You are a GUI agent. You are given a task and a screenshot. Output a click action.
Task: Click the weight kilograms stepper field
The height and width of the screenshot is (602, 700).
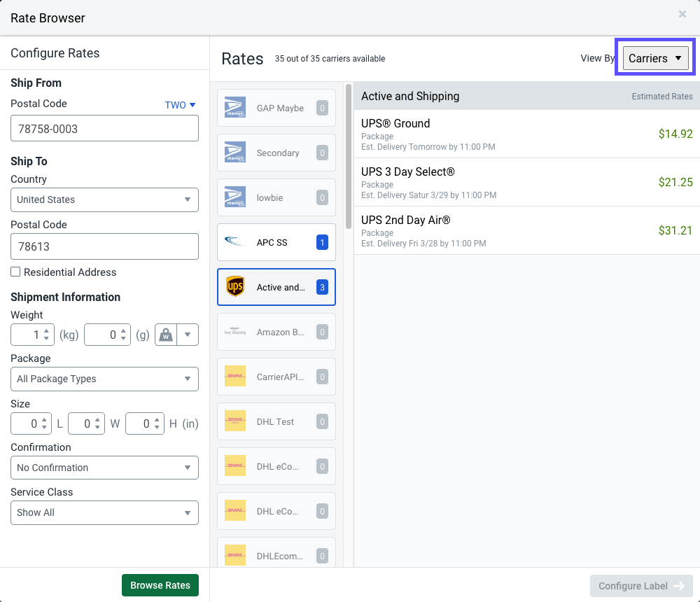(33, 335)
